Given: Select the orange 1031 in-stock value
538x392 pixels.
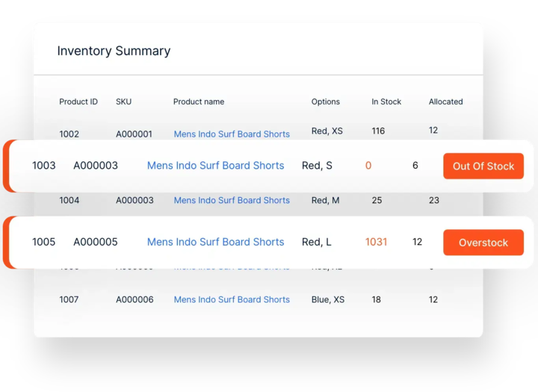Looking at the screenshot, I should [376, 242].
